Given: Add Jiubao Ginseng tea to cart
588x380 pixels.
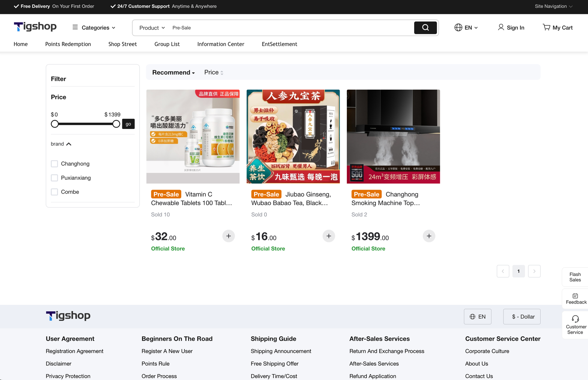Looking at the screenshot, I should tap(329, 236).
